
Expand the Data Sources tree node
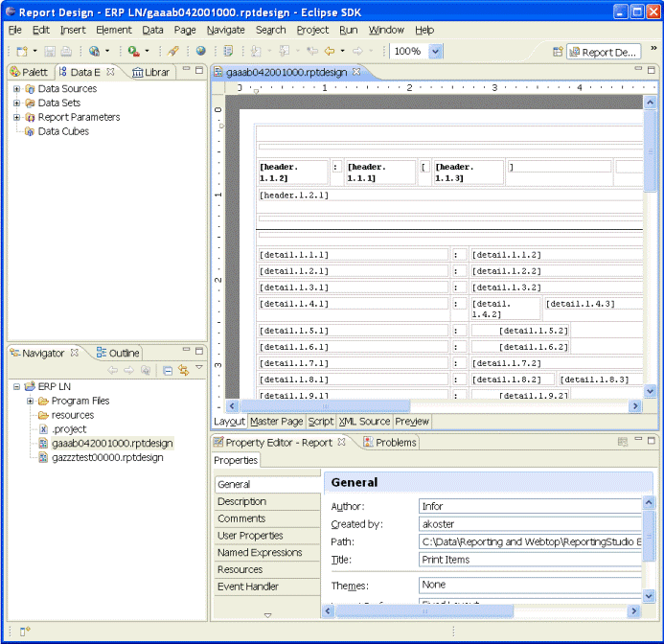click(x=16, y=89)
